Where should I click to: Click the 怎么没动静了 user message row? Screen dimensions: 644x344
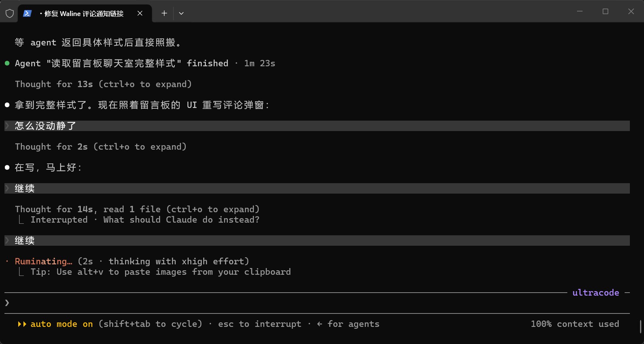pyautogui.click(x=317, y=126)
